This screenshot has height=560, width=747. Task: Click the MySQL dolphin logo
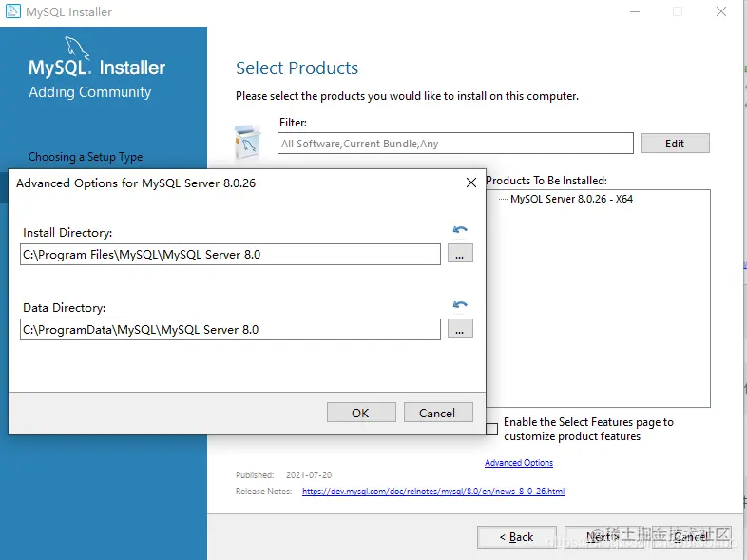point(77,48)
